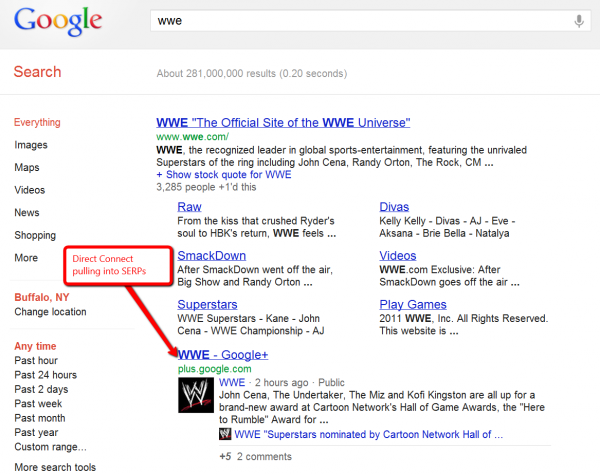Open the SmackDown sitelink
The height and width of the screenshot is (474, 600).
click(x=212, y=256)
